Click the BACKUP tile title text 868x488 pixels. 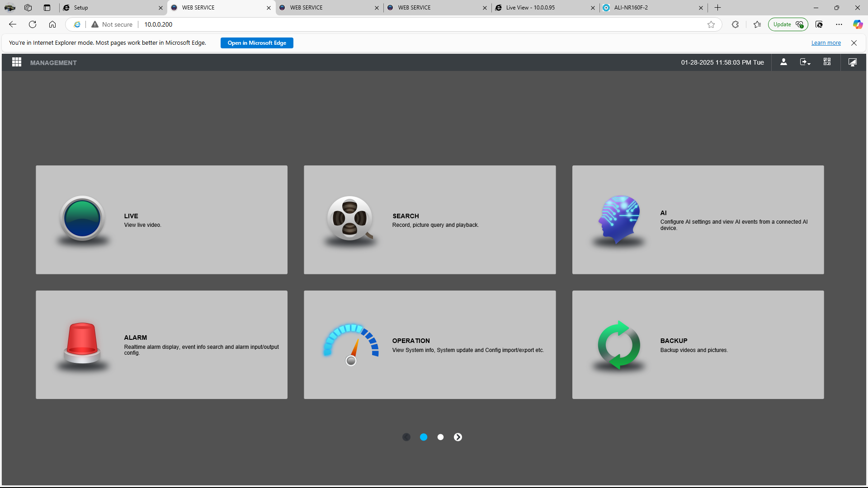tap(674, 341)
